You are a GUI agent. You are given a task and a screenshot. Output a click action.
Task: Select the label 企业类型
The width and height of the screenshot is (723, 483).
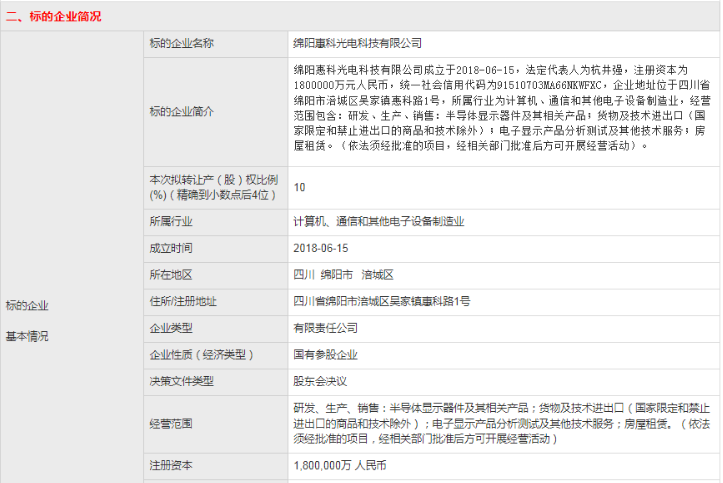point(171,328)
